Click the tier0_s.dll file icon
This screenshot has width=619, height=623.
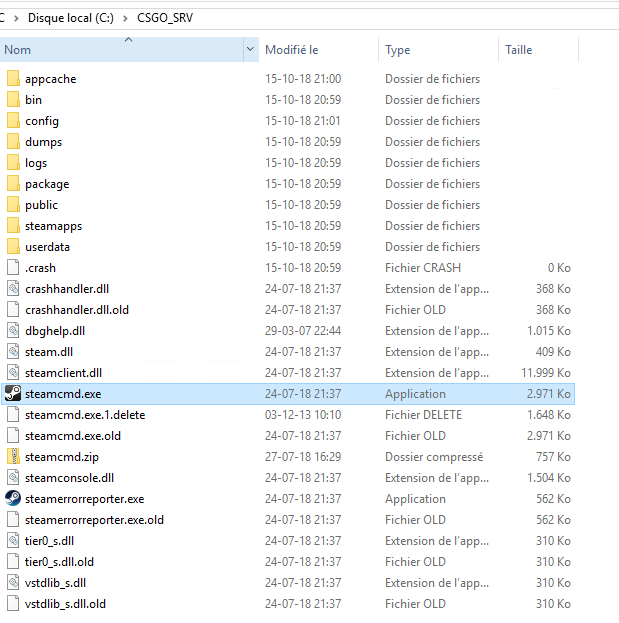[x=13, y=541]
